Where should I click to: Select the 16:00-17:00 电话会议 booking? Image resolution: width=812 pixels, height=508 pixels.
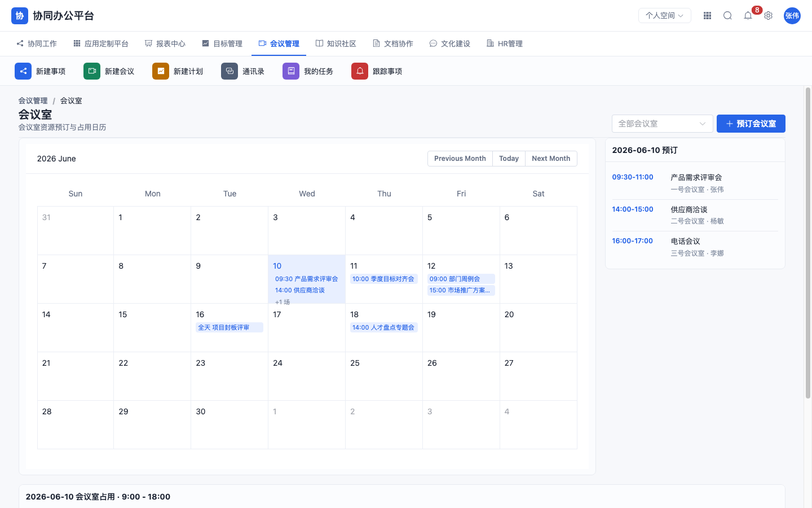(695, 247)
